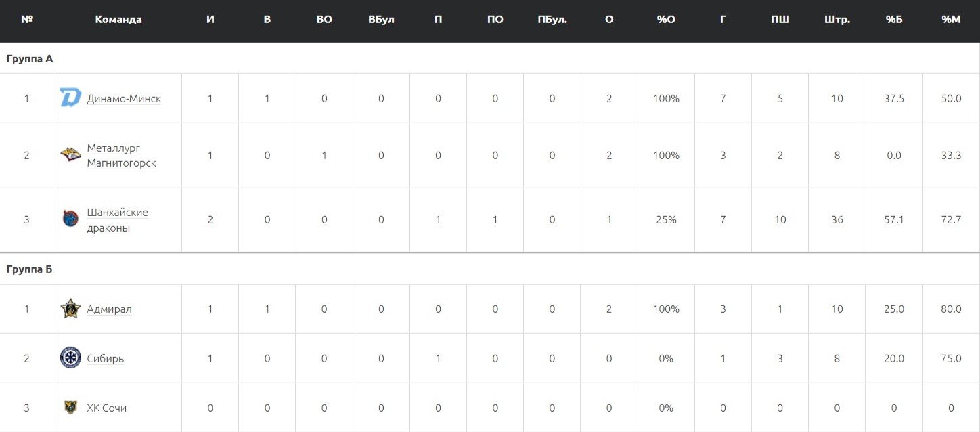Click the Шанхайские драконы team logo
The width and height of the screenshot is (980, 432).
pyautogui.click(x=70, y=219)
